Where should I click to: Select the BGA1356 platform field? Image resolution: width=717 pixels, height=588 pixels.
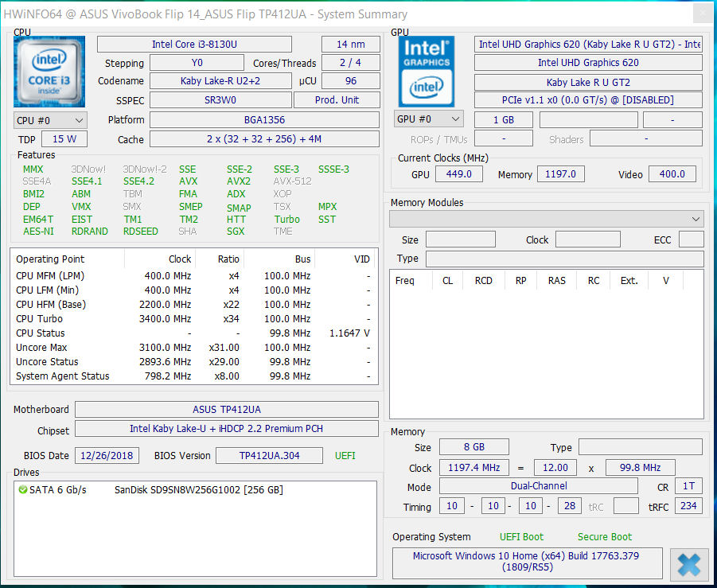click(264, 120)
